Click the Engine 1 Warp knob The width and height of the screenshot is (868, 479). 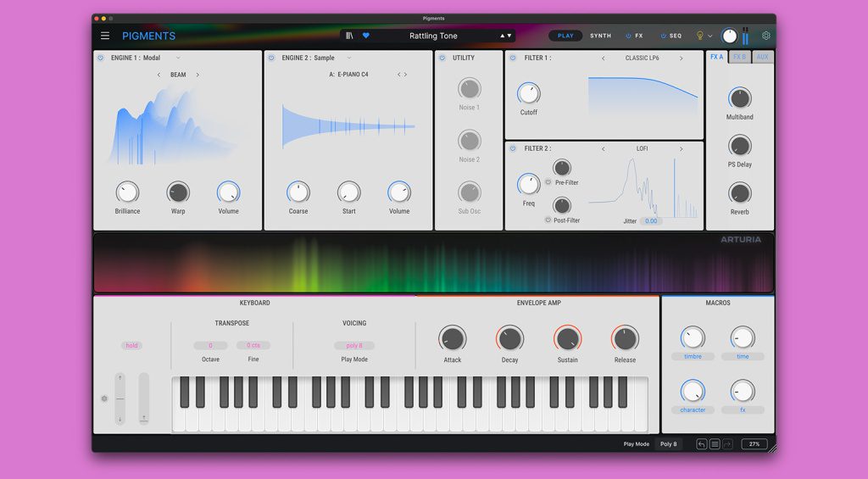(x=178, y=192)
